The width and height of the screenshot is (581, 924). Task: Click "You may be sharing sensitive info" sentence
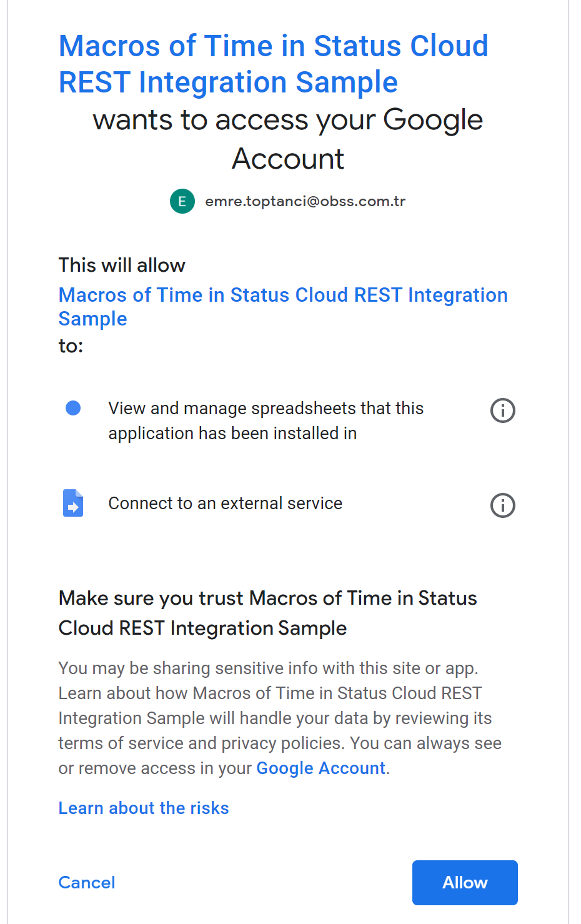pos(268,668)
